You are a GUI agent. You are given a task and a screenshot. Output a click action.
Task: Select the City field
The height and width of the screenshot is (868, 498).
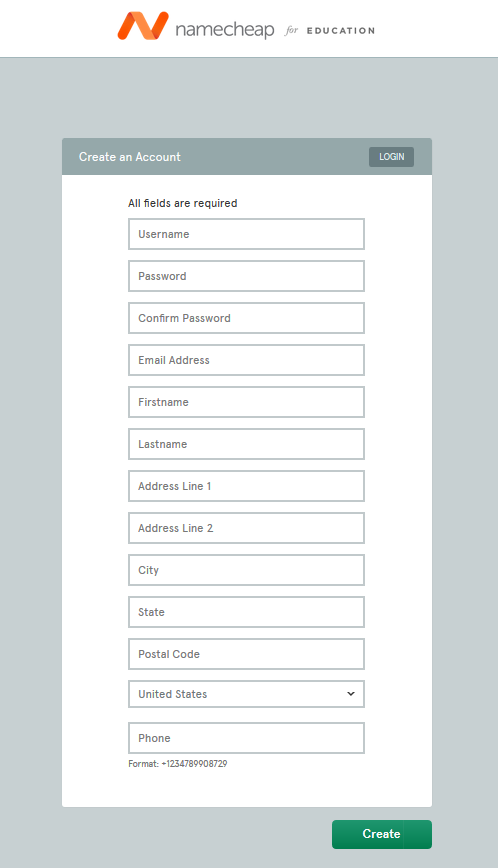click(246, 570)
